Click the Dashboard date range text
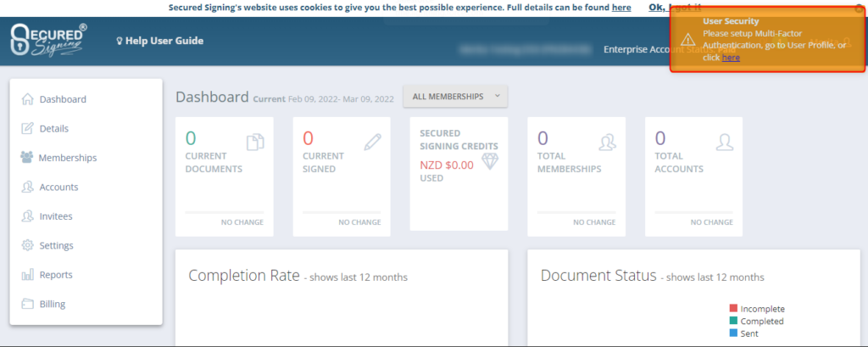Viewport: 868px width, 347px height. point(341,99)
